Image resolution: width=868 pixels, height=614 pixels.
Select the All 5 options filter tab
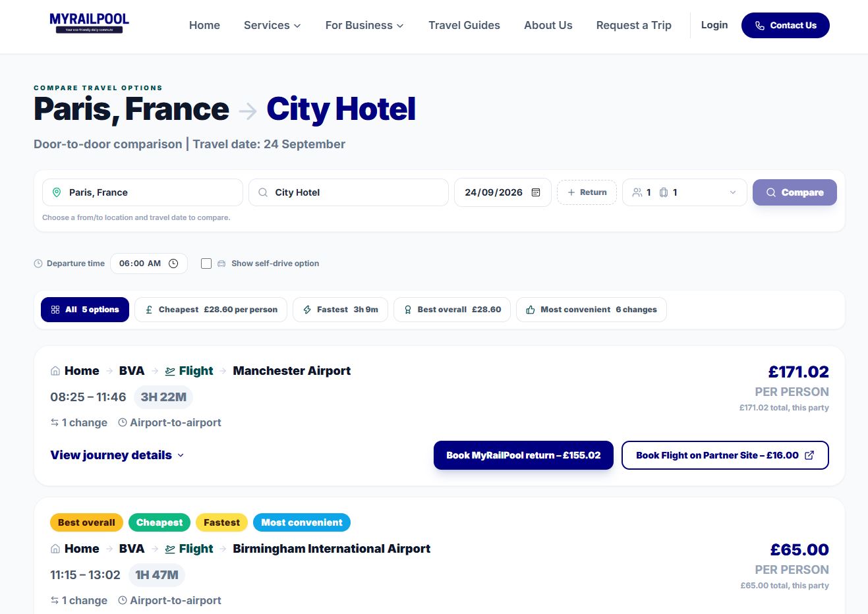click(x=85, y=310)
